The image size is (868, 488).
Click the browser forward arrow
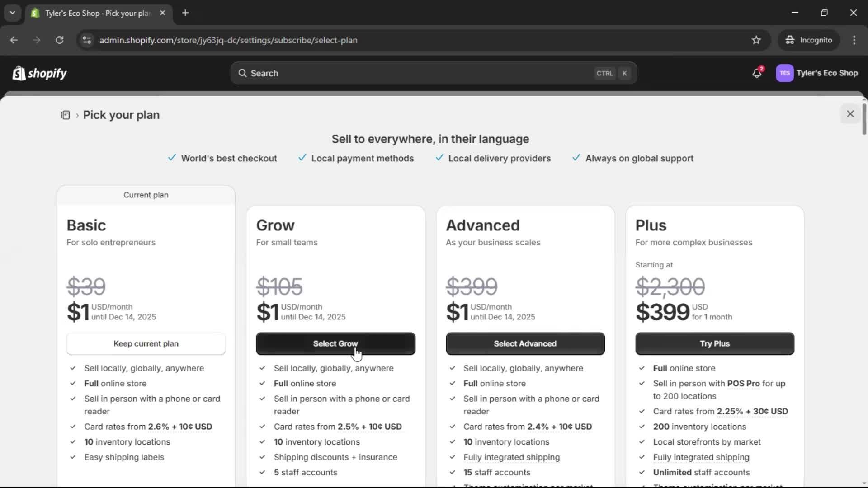coord(36,40)
